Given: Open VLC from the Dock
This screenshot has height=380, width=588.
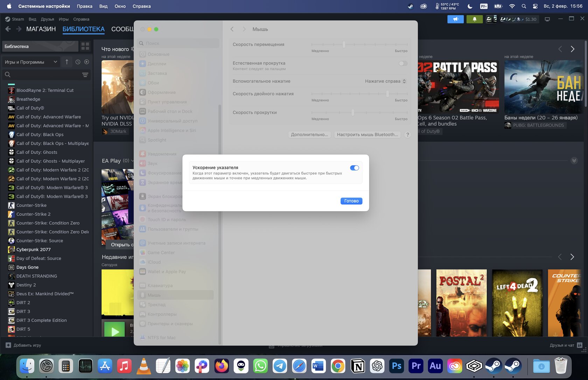Looking at the screenshot, I should [x=143, y=366].
